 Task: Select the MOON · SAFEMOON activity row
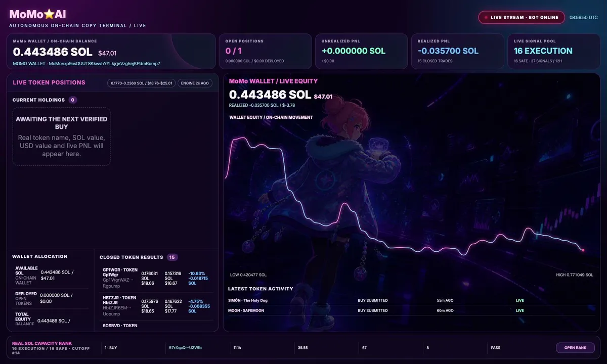412,310
